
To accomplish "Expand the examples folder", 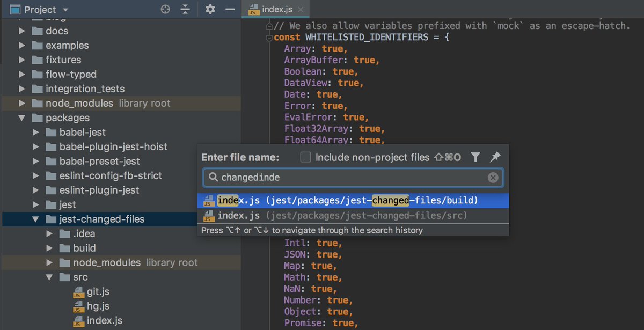I will [22, 46].
